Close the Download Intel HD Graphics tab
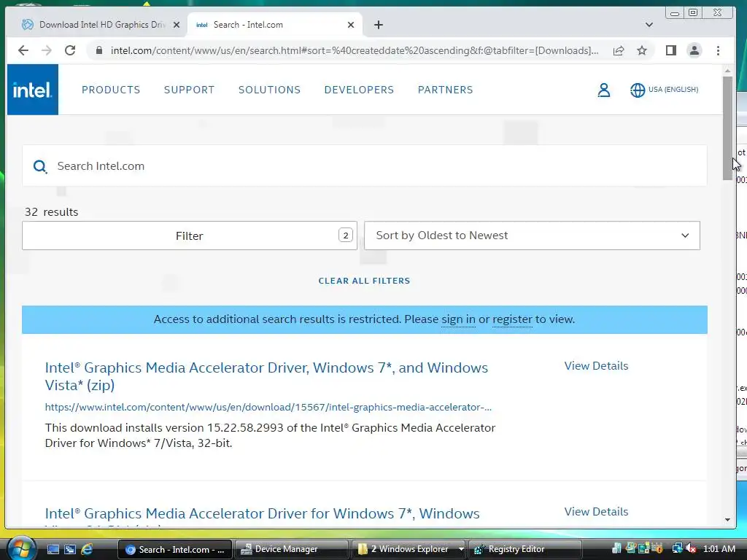Screen dimensions: 747x560 coord(177,25)
